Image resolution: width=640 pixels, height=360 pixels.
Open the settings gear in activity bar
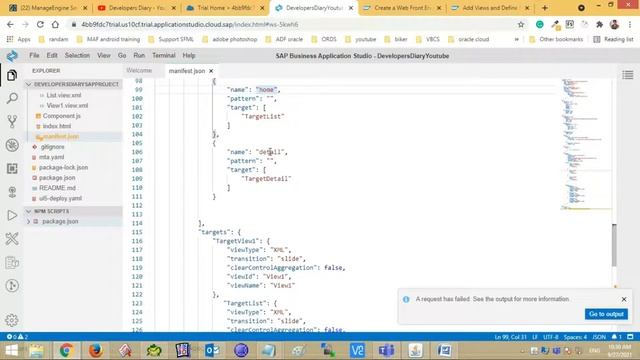point(12,320)
